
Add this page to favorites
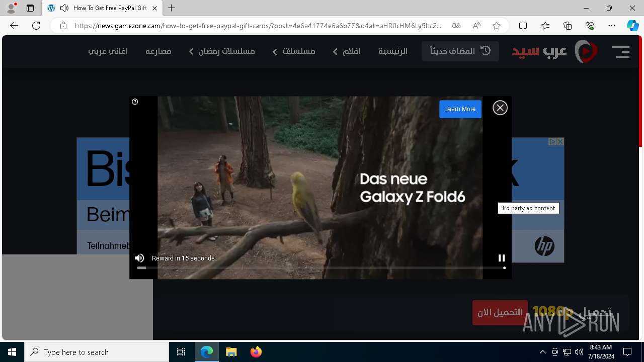tap(497, 26)
